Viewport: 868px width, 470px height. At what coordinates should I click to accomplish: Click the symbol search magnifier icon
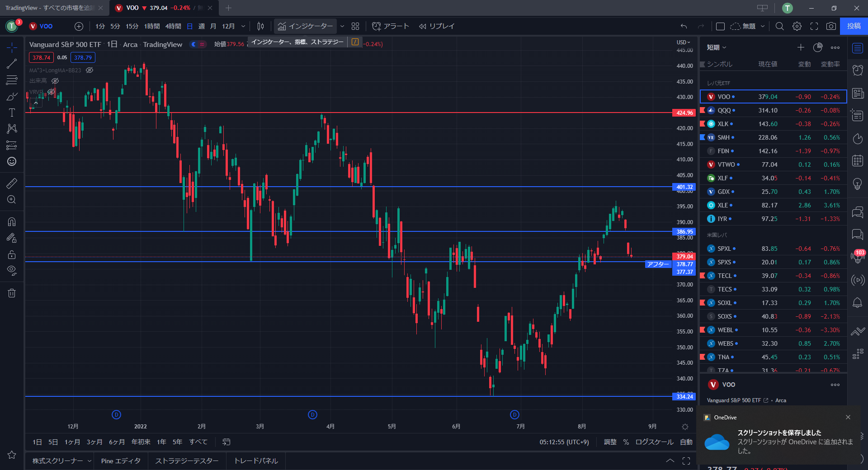[780, 26]
